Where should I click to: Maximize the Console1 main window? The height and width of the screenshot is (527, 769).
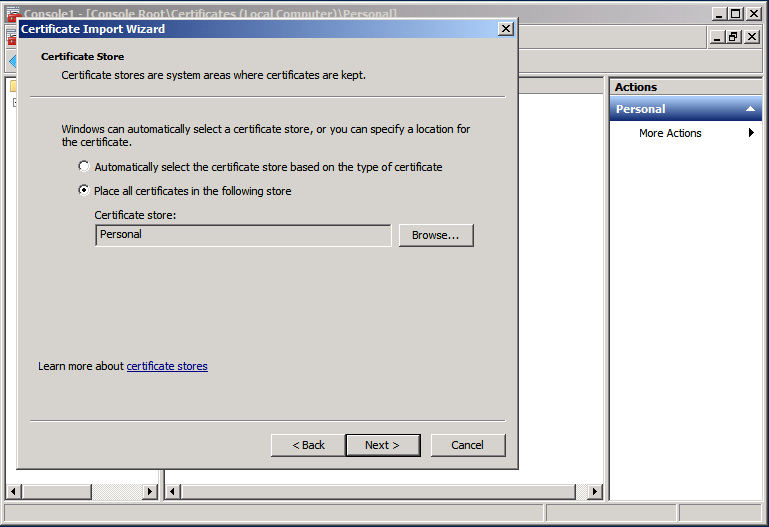736,14
